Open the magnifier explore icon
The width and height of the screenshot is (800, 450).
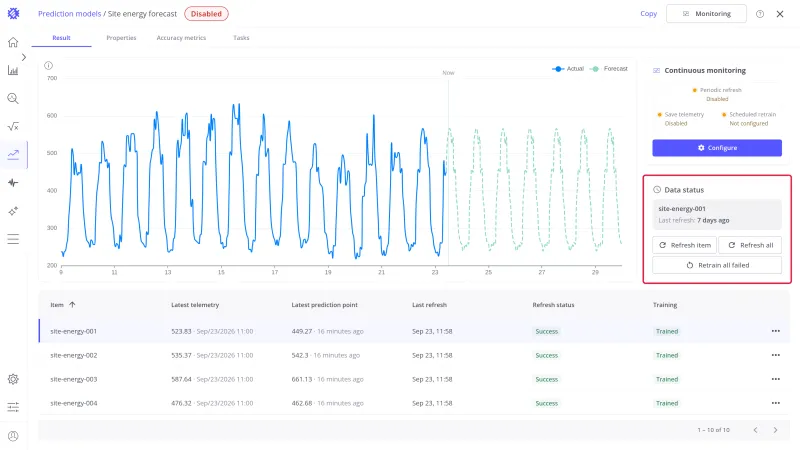(13, 98)
